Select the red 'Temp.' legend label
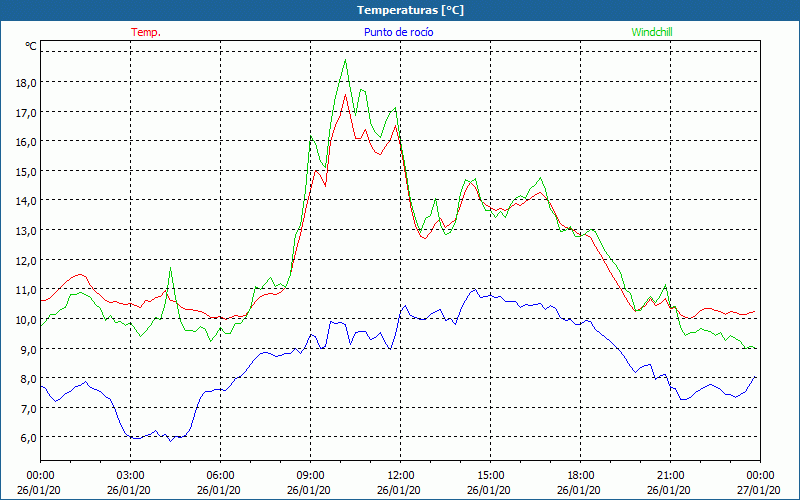Screen dimensions: 800x500 click(146, 32)
